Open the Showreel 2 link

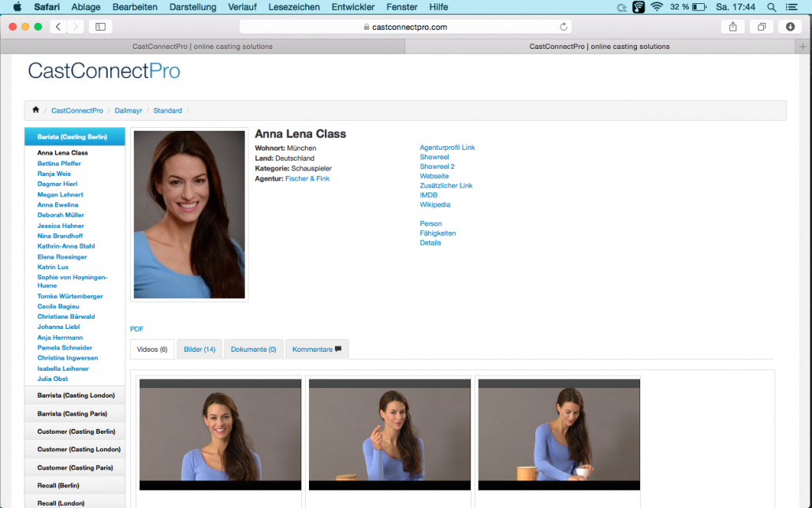click(x=437, y=166)
